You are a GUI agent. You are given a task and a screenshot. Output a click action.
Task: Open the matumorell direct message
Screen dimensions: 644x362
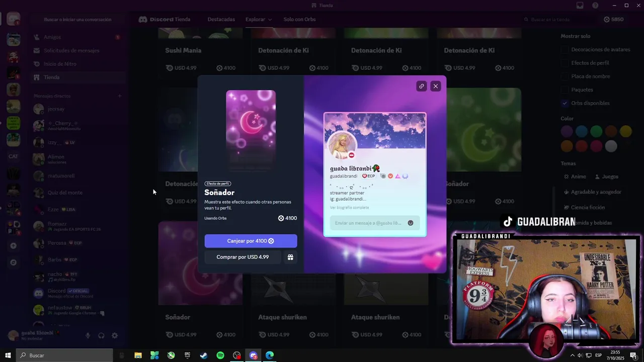tap(76, 176)
